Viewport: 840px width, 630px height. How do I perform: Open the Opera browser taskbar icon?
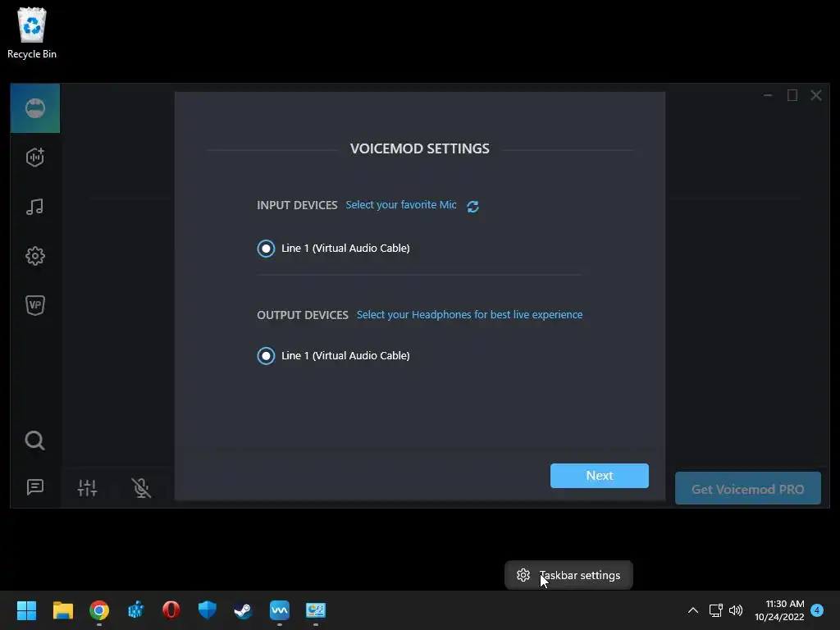click(x=171, y=610)
